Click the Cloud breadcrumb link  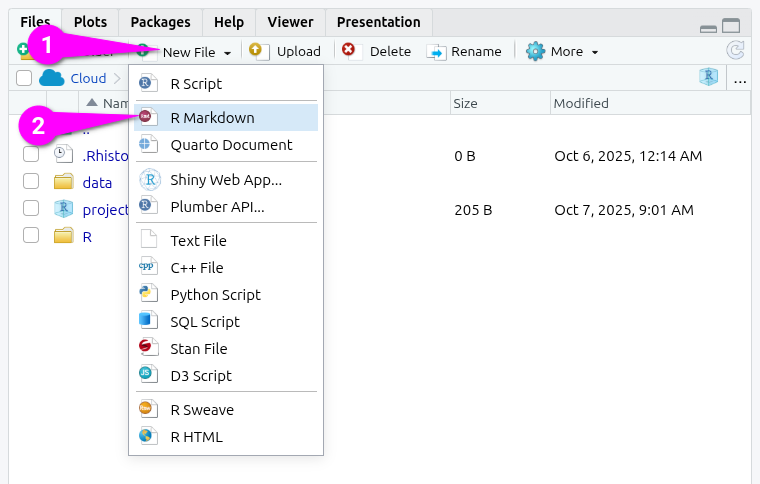pyautogui.click(x=88, y=78)
